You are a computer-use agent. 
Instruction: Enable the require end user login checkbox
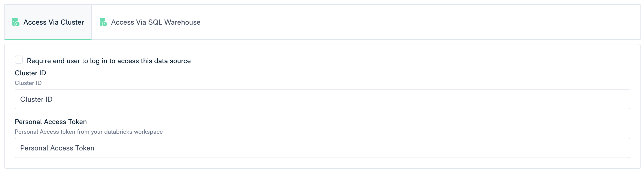19,60
